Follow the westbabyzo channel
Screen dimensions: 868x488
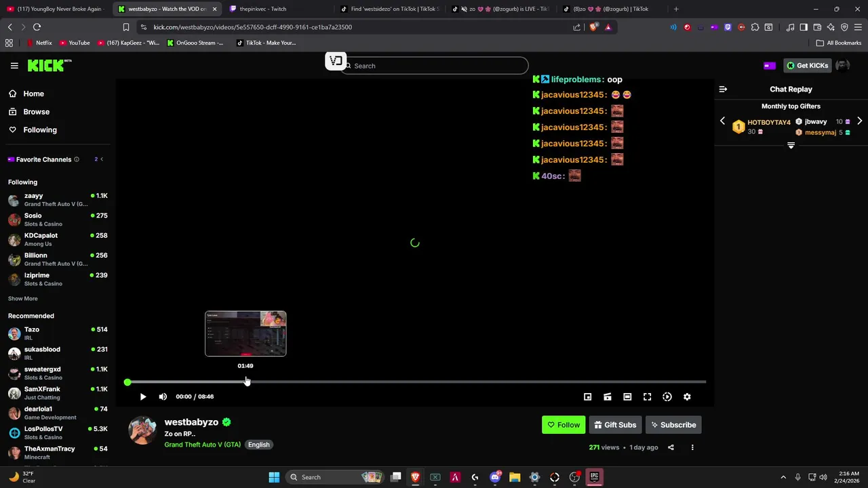[564, 425]
